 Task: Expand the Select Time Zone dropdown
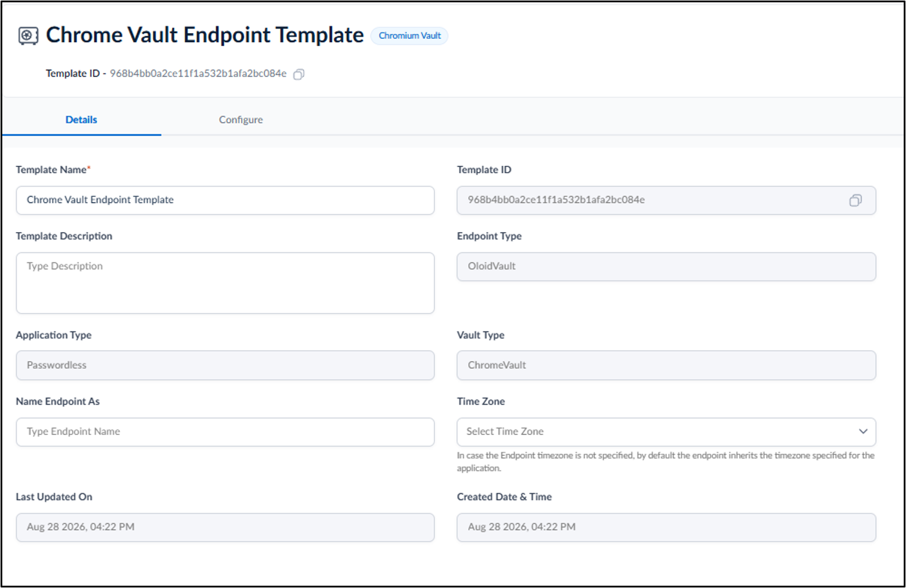click(666, 432)
